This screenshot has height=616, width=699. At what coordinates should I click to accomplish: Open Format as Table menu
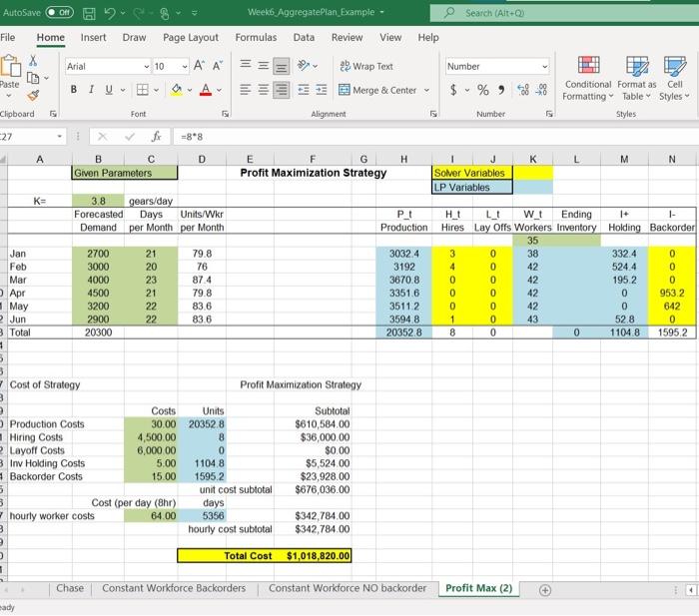[x=637, y=79]
